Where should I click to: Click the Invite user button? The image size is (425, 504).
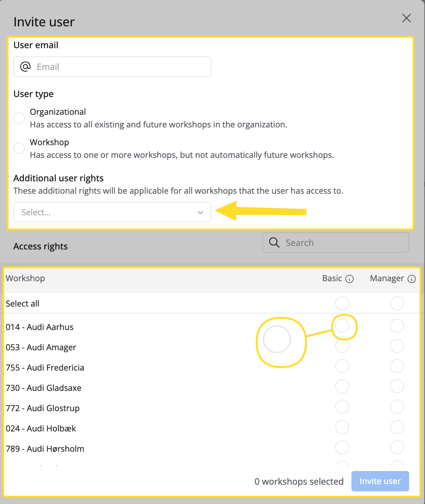380,481
